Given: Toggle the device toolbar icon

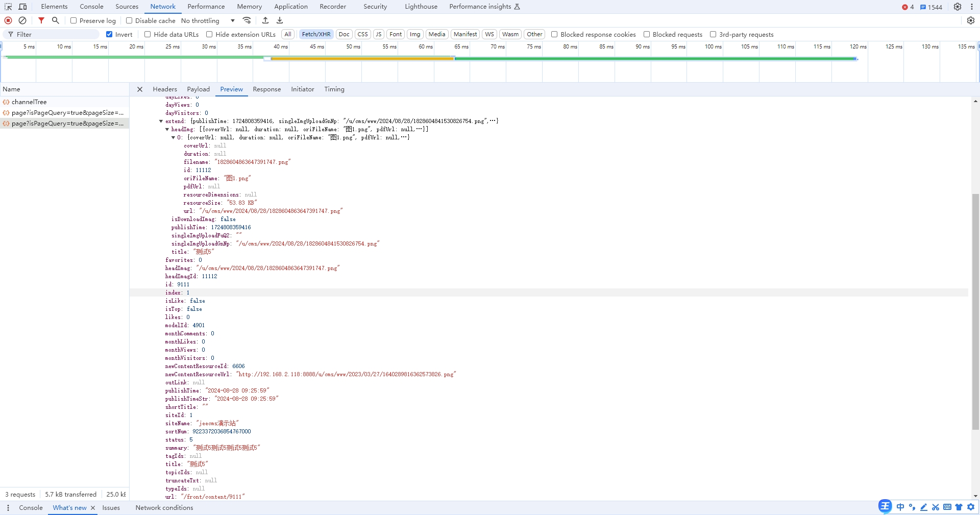Looking at the screenshot, I should (23, 7).
